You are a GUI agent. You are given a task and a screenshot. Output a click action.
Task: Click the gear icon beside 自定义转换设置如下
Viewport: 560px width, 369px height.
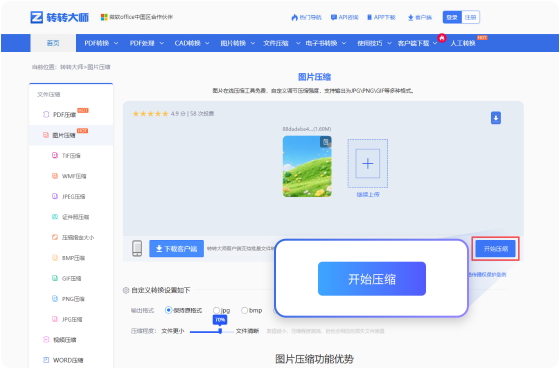(x=126, y=290)
